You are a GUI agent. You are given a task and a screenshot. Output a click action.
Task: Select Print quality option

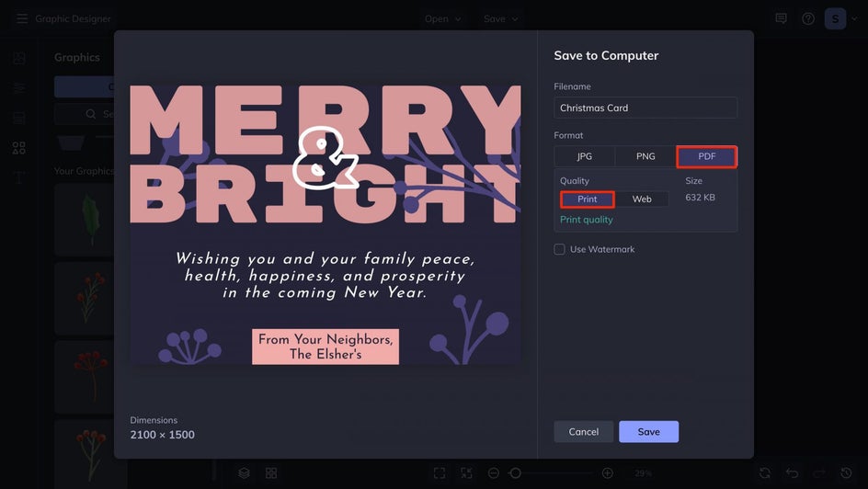[x=588, y=199]
